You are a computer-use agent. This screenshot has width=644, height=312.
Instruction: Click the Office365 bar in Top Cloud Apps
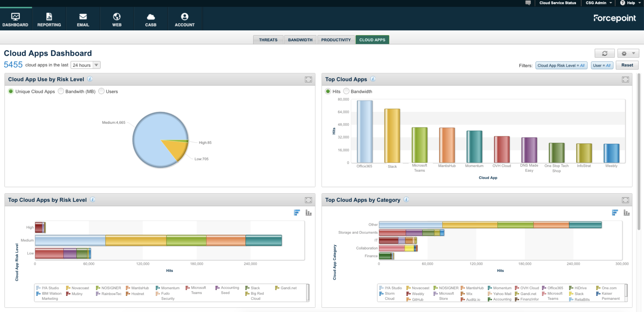pyautogui.click(x=365, y=132)
